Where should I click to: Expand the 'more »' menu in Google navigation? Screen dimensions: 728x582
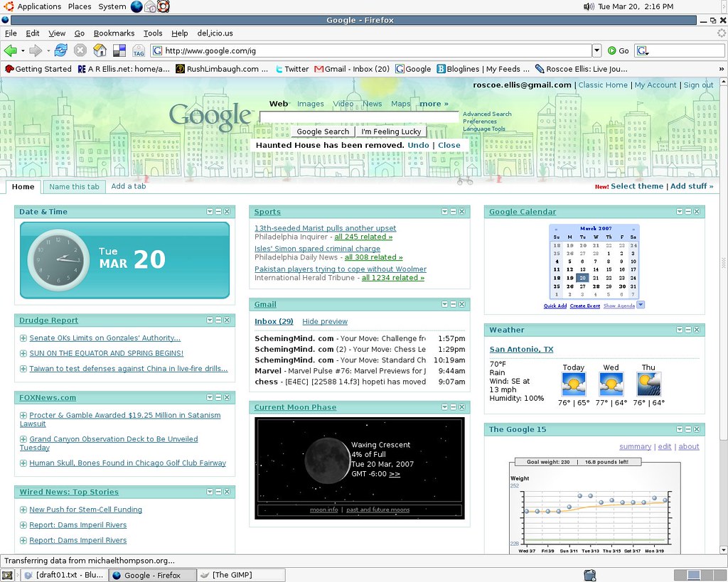click(434, 103)
